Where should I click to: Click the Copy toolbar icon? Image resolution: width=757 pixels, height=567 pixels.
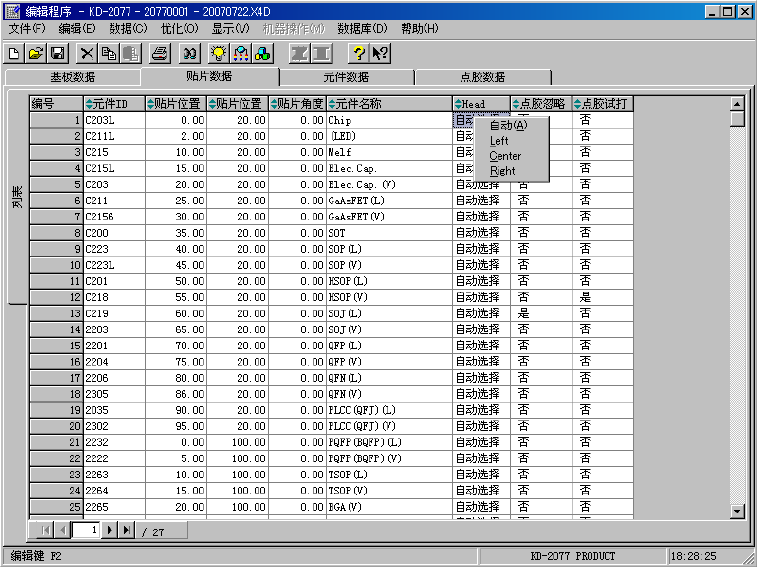click(x=108, y=54)
